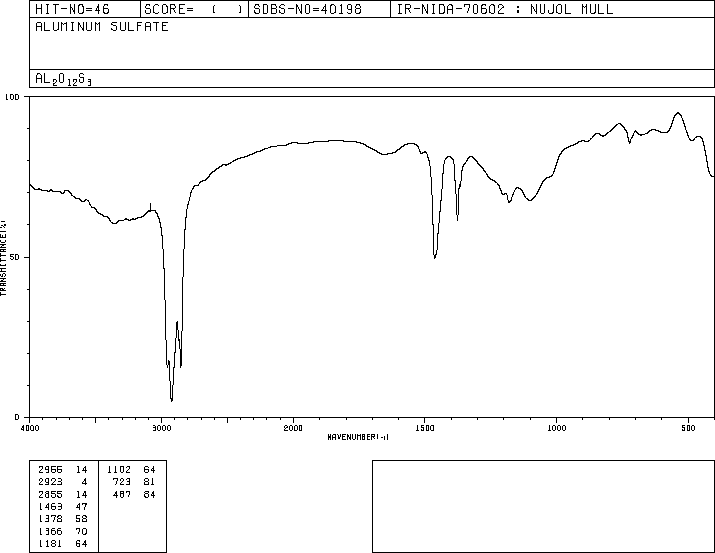Click the 1500 wavenumber axis tick label
The image size is (715, 553).
[425, 428]
